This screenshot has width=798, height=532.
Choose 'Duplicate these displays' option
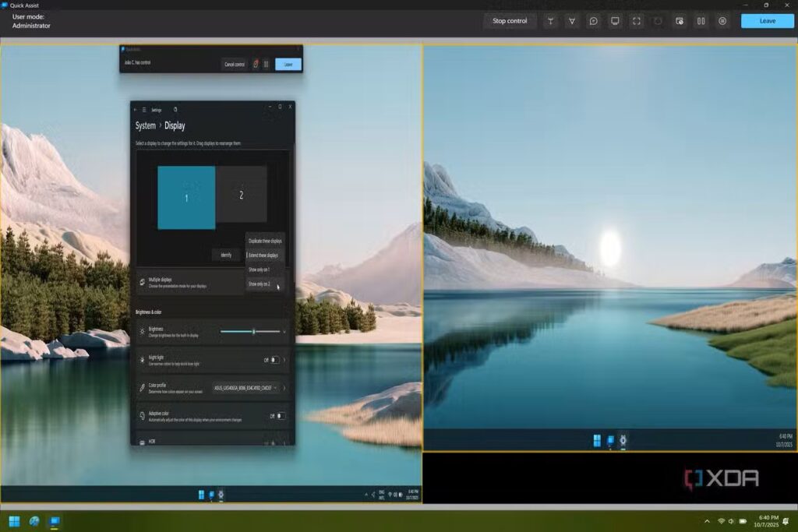(265, 241)
